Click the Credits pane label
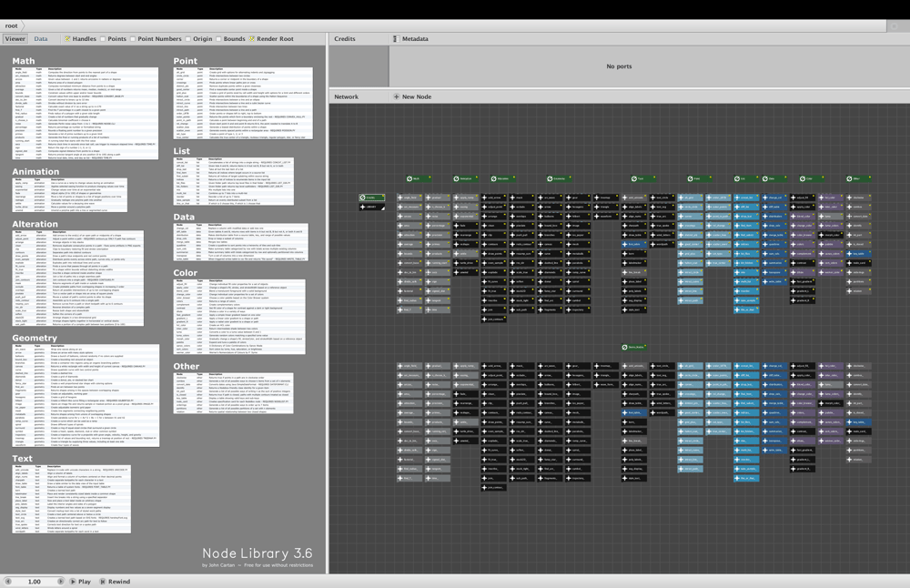Viewport: 910px width, 588px height. (x=345, y=39)
